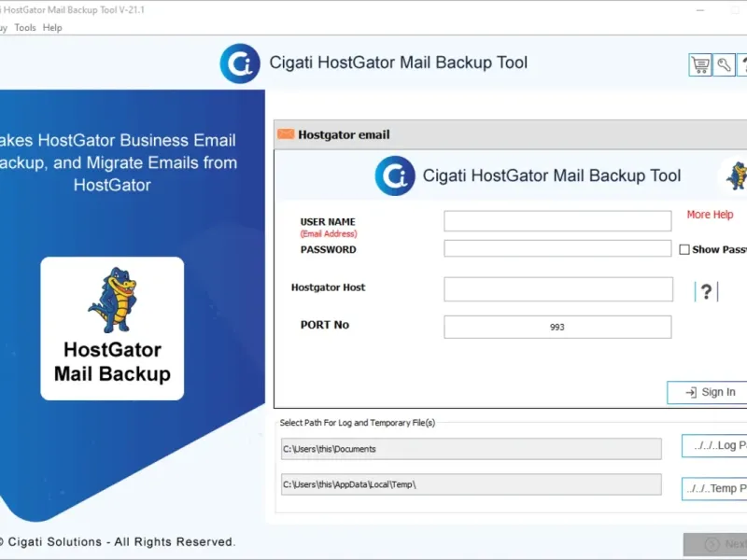
Task: Click the key activation icon
Action: [724, 64]
